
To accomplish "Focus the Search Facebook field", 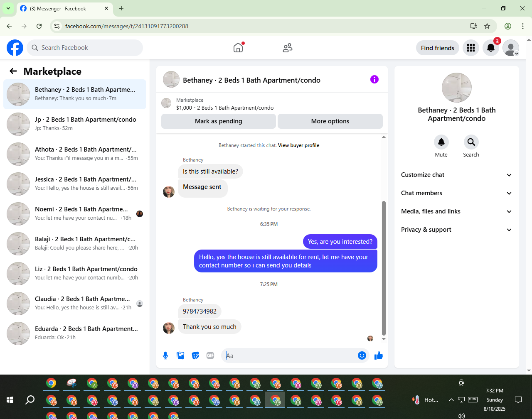I will (x=85, y=48).
